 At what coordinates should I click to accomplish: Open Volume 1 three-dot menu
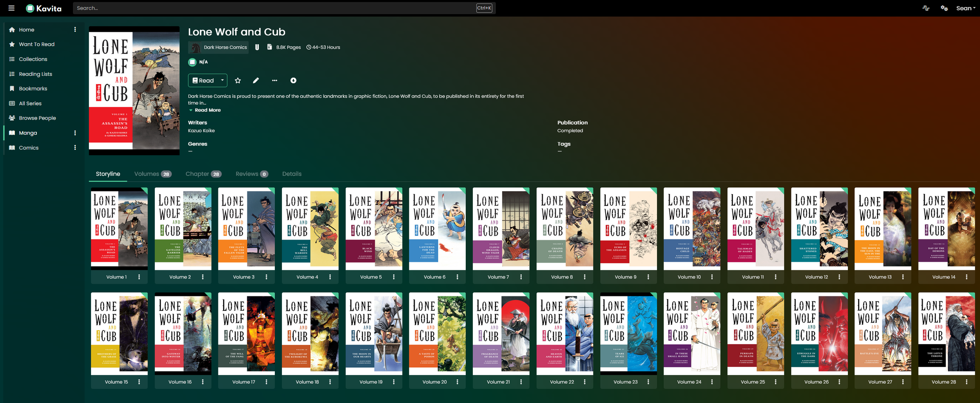[139, 277]
